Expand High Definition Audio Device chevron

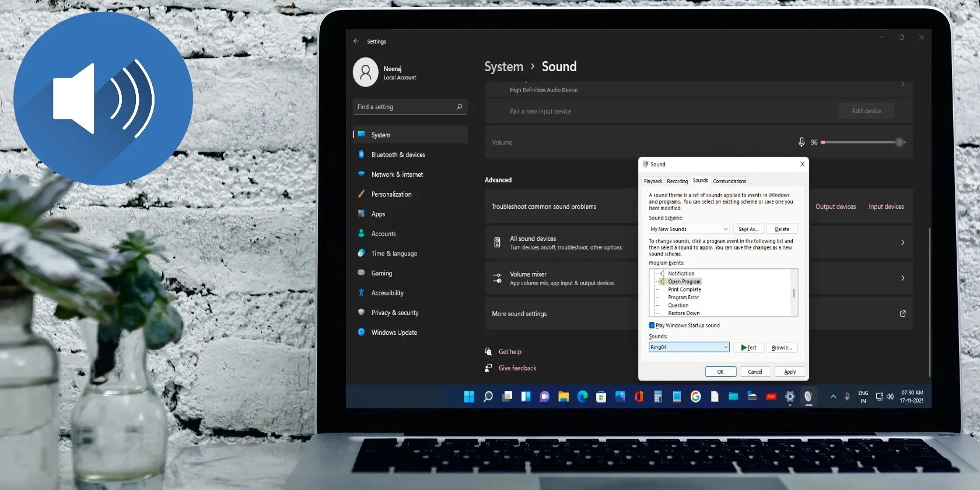click(902, 85)
